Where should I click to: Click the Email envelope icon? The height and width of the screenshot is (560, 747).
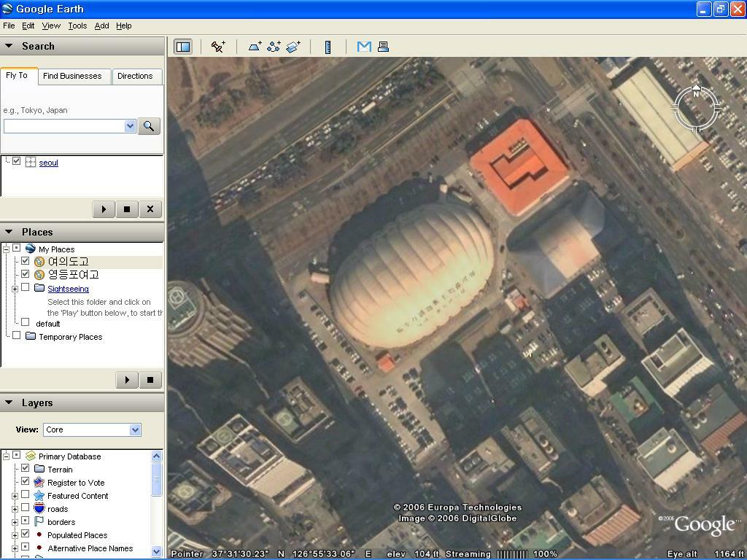pos(364,47)
